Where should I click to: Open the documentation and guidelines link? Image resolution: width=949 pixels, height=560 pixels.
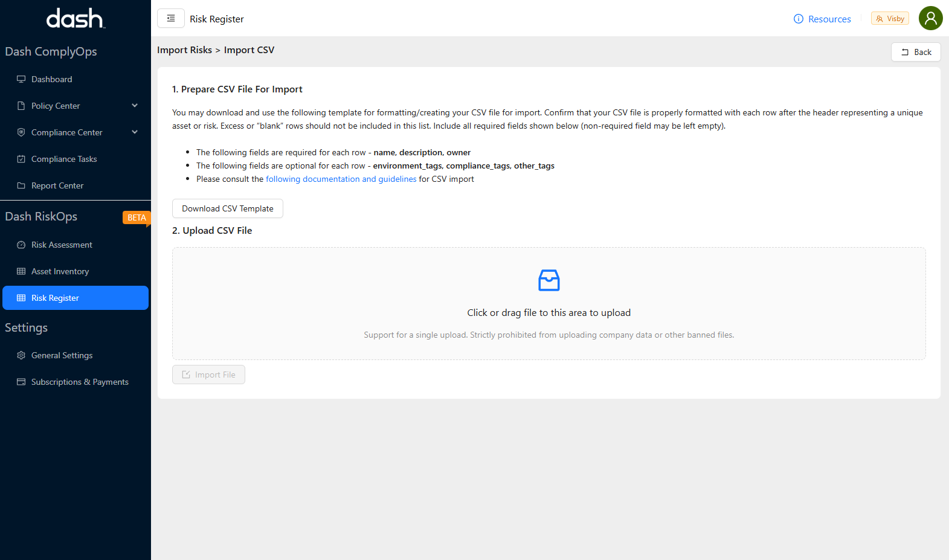(x=341, y=179)
